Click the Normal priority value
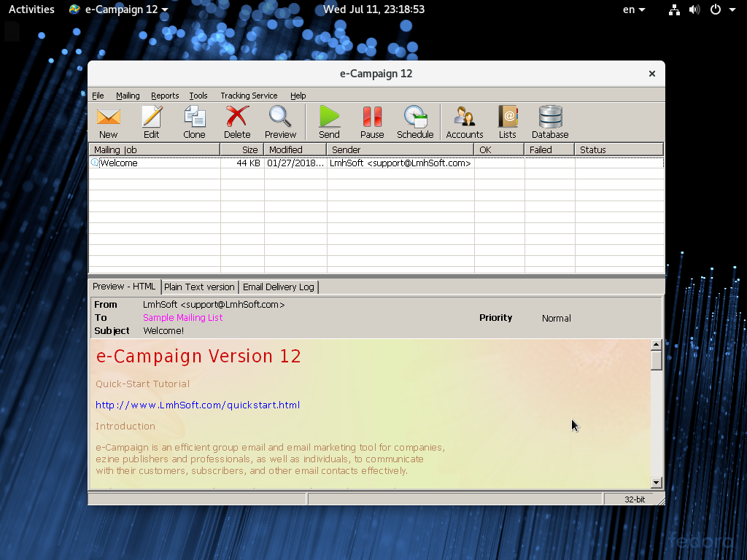Screen dimensions: 747x560 [556, 318]
